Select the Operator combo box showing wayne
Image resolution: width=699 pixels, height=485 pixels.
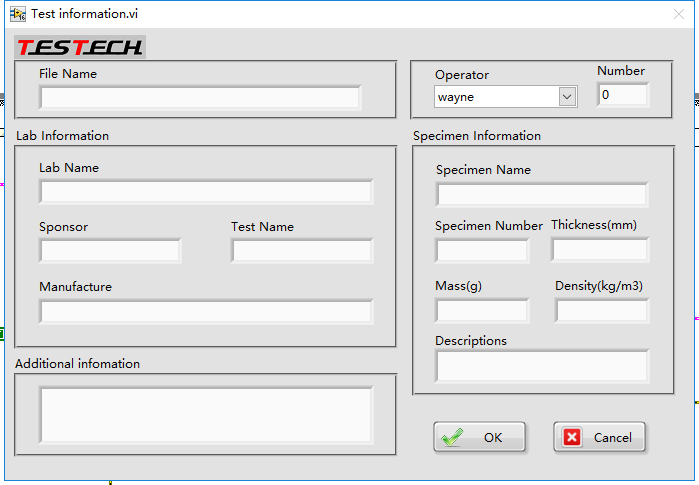pos(496,96)
